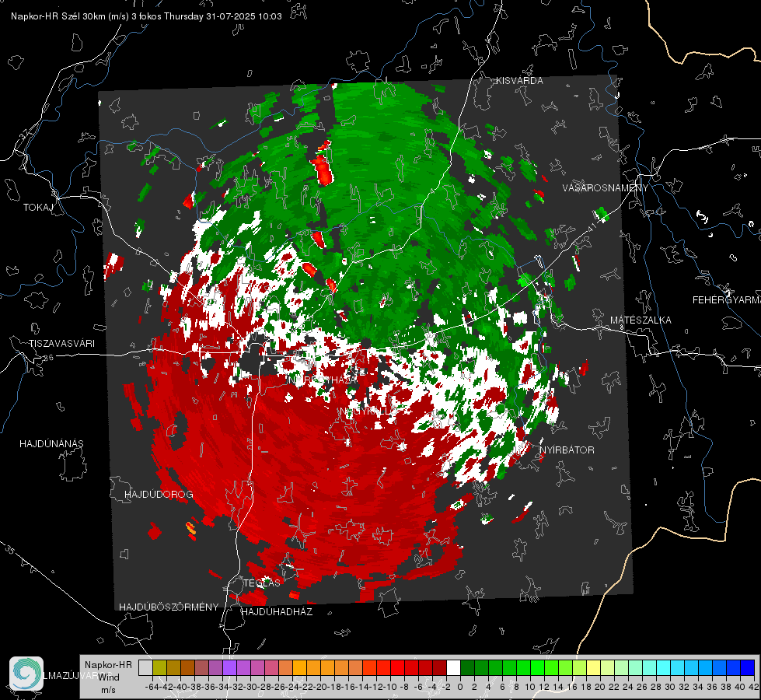The height and width of the screenshot is (700, 761).
Task: Click the 'm/s' unit label in the legend
Action: click(109, 690)
